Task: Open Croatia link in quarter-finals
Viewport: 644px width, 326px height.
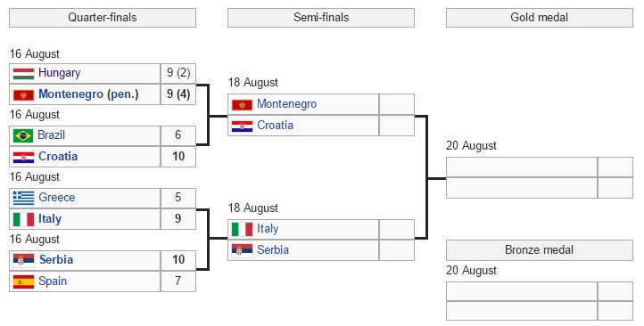Action: pyautogui.click(x=58, y=156)
